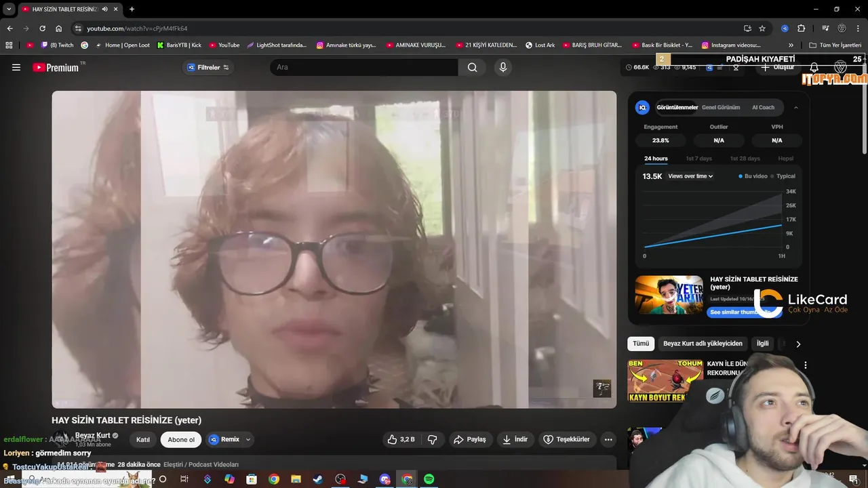Click the vidIQ video thumbnail preview
The image size is (868, 488).
coord(669,295)
